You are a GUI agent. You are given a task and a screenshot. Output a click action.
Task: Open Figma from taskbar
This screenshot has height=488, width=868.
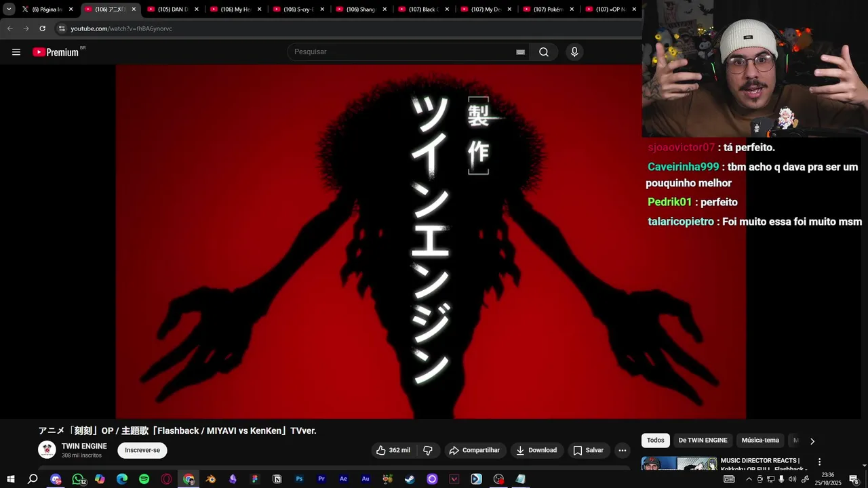(x=255, y=479)
